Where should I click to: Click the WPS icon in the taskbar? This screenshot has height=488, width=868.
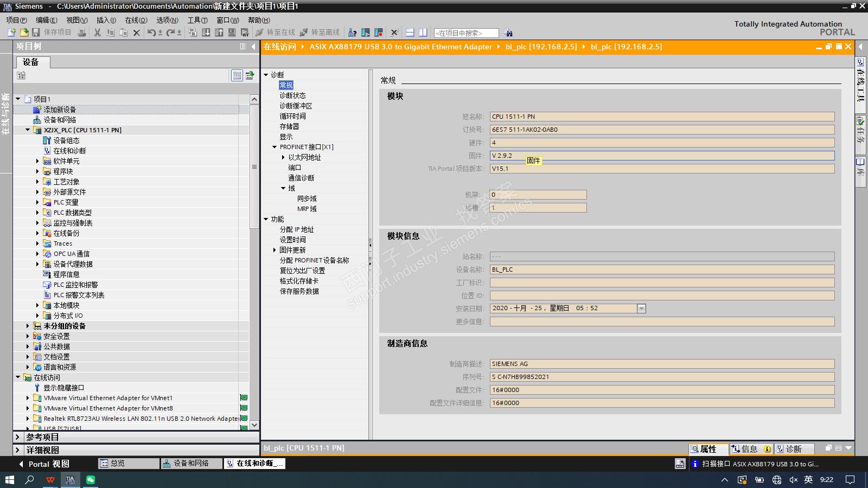click(x=50, y=480)
